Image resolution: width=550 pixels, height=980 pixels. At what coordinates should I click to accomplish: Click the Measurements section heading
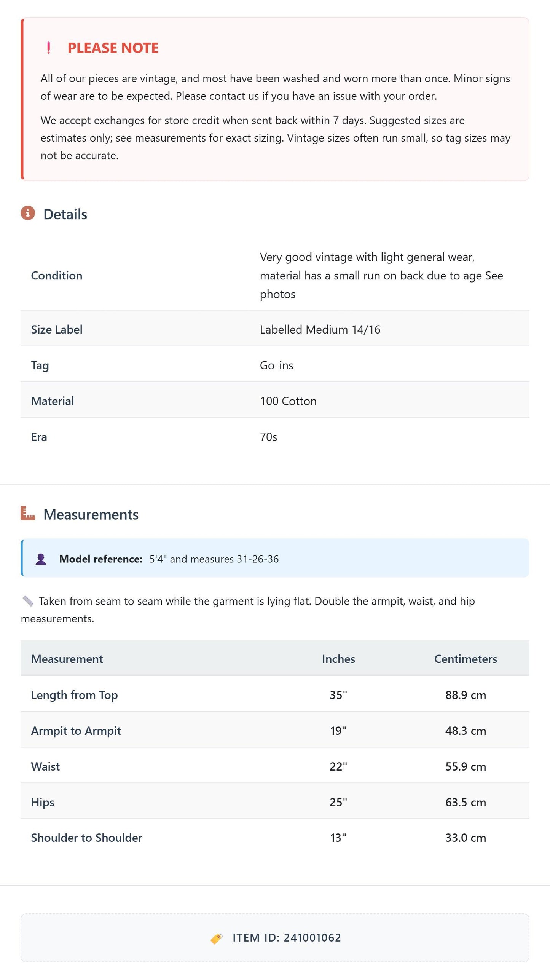point(91,514)
